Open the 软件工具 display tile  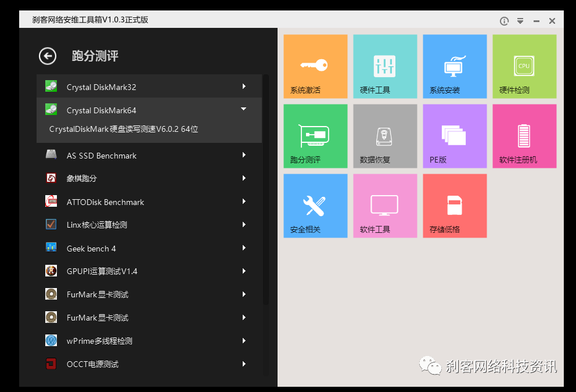coord(385,206)
